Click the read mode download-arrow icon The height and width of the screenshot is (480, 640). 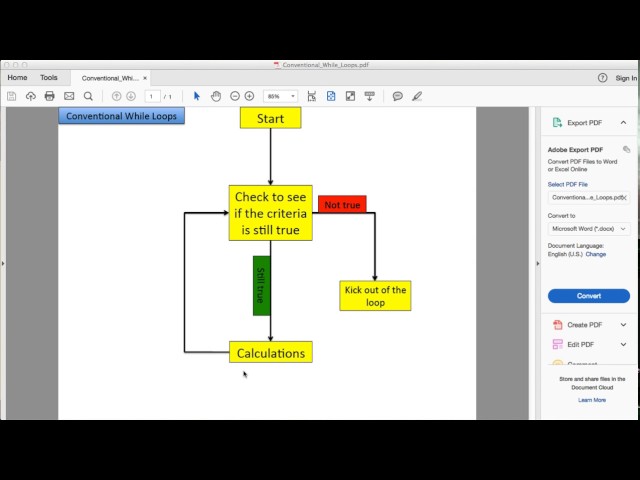point(369,96)
